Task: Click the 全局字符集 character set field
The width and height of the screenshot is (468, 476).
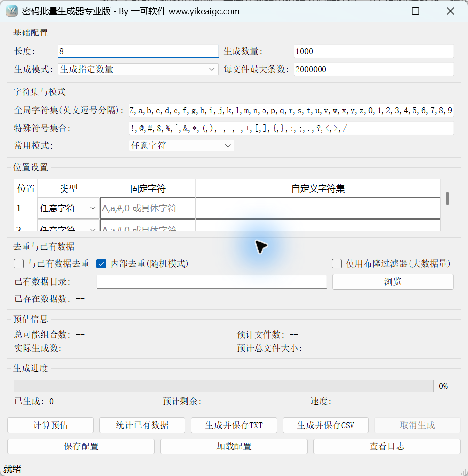Action: click(292, 110)
